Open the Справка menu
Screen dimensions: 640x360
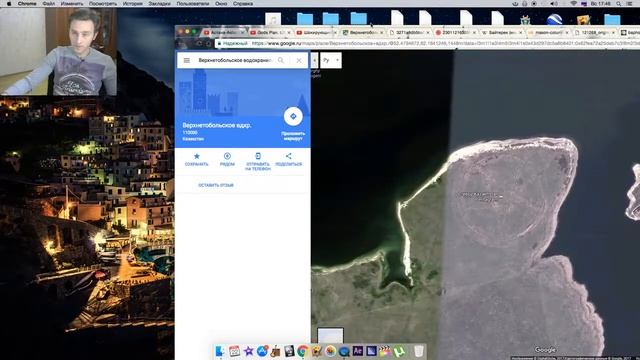[243, 4]
